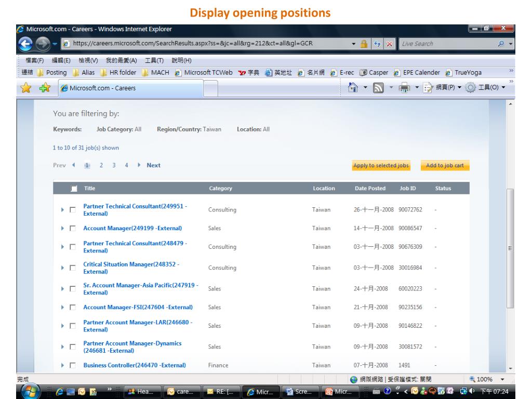Open the 我的最愛(A) Favorites menu
This screenshot has width=532, height=399.
pos(121,60)
